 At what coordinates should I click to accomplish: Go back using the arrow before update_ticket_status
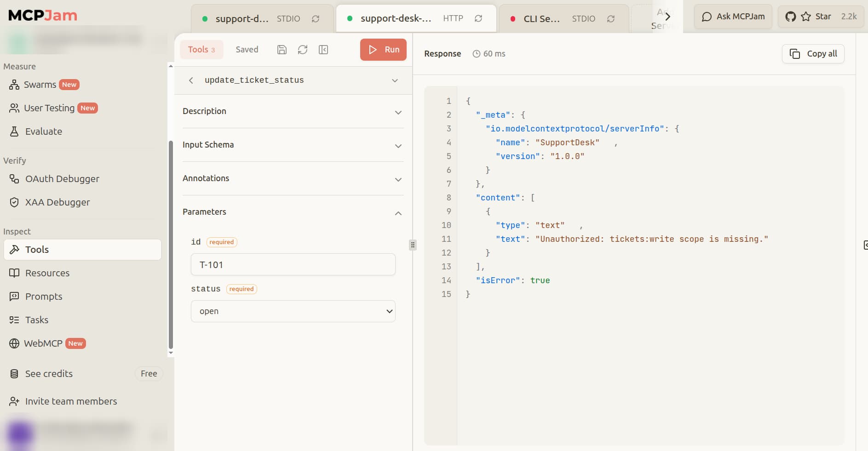click(x=191, y=80)
